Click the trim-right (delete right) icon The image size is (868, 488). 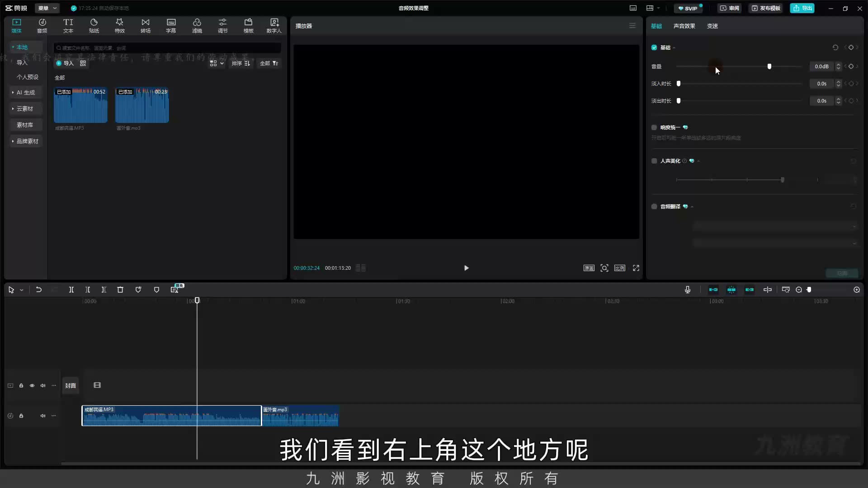pyautogui.click(x=104, y=290)
